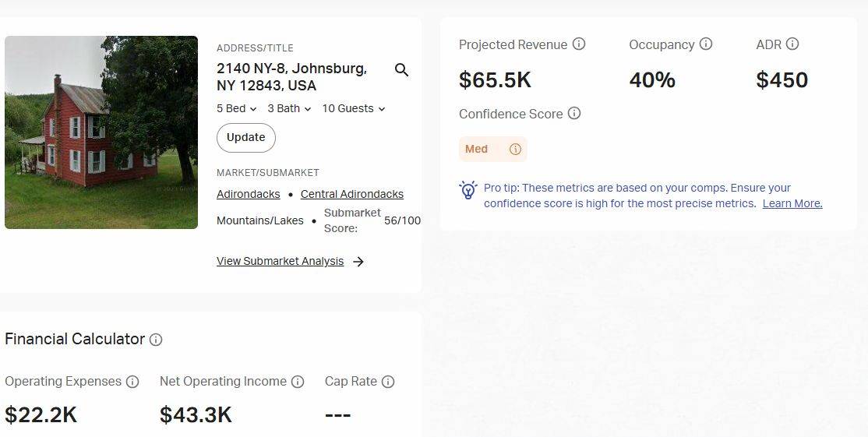Screen dimensions: 868x437
Task: Click the red house property photo
Action: [101, 132]
